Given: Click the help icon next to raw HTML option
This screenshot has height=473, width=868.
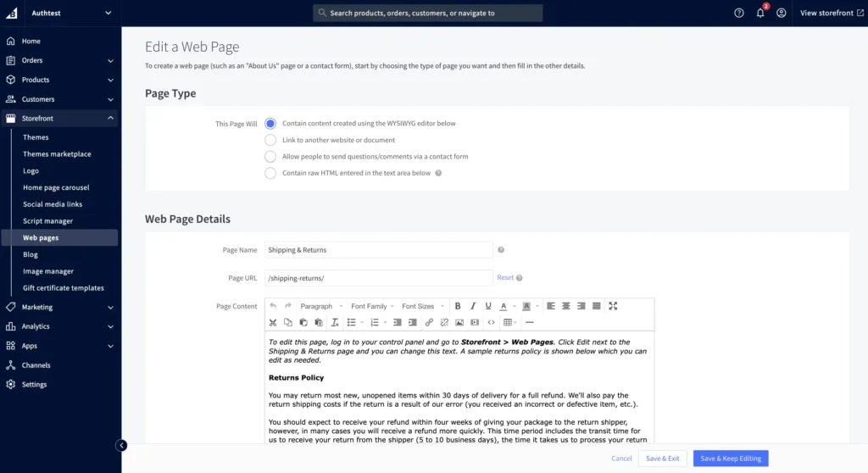Looking at the screenshot, I should point(438,174).
